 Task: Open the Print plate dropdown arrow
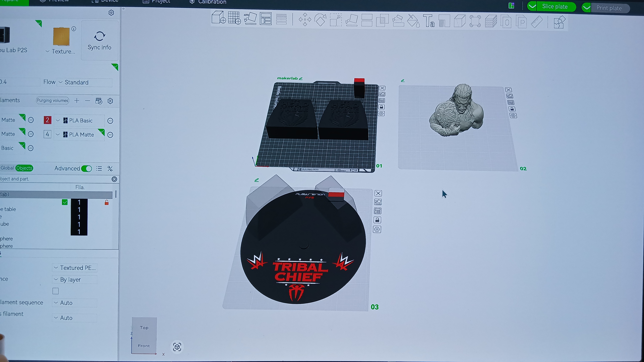click(587, 8)
